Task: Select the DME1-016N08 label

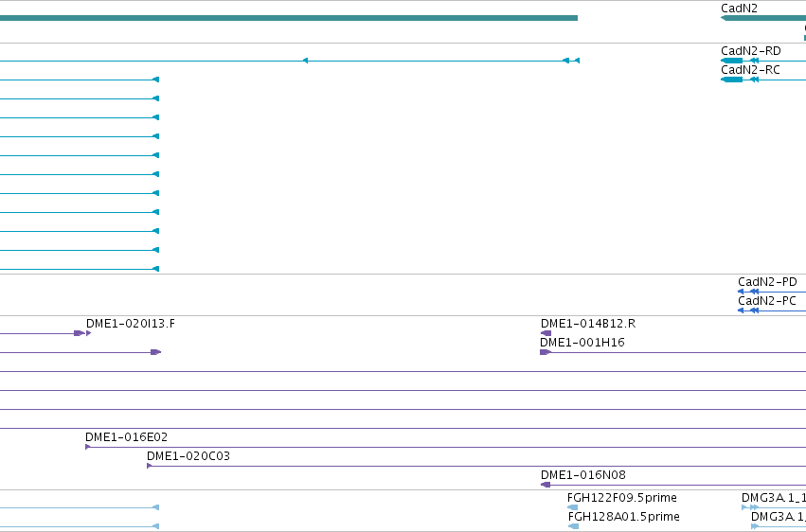Action: 582,475
